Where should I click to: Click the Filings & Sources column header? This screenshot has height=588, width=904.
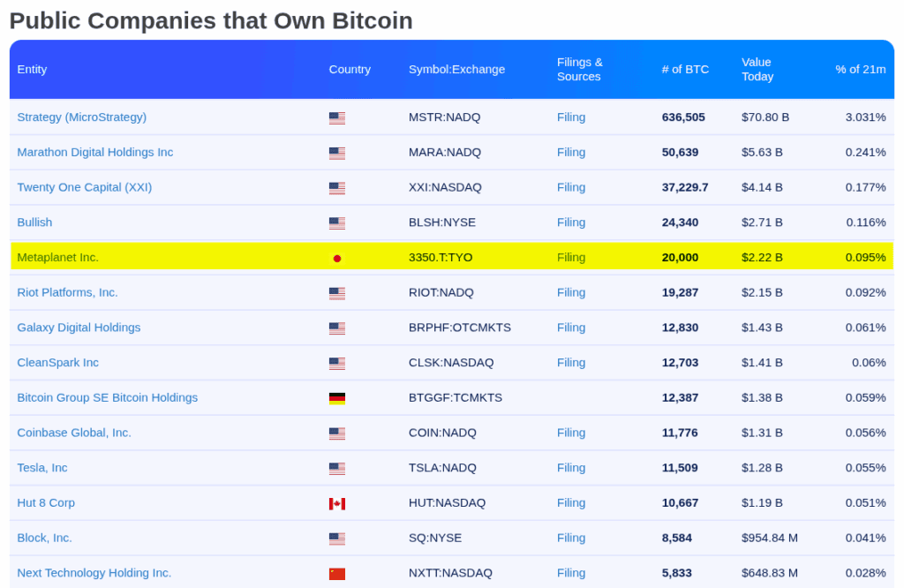point(580,69)
